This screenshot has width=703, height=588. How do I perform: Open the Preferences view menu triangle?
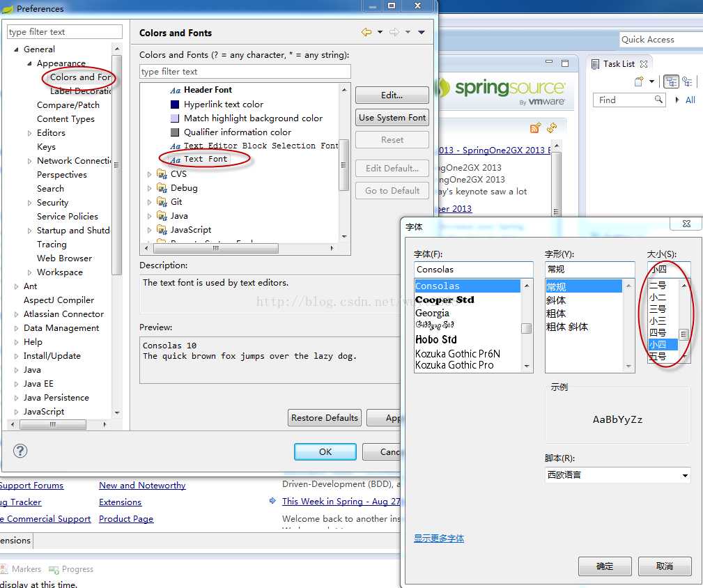[422, 32]
